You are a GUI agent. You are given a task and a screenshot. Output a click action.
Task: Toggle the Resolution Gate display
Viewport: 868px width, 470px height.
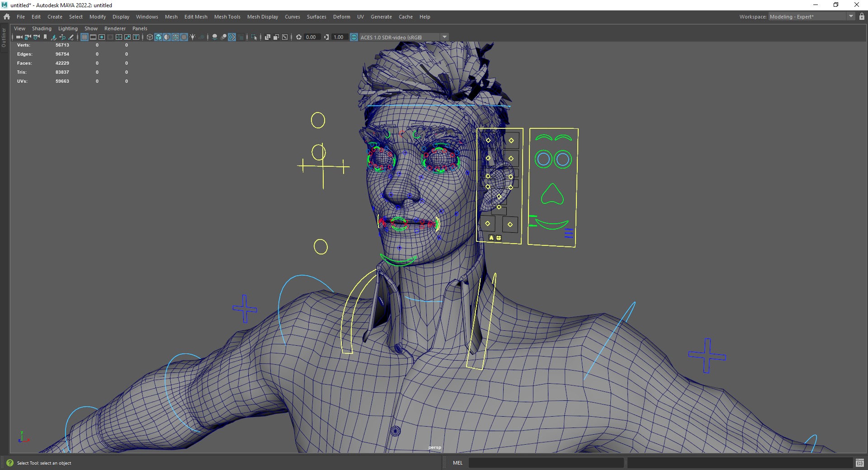(102, 37)
